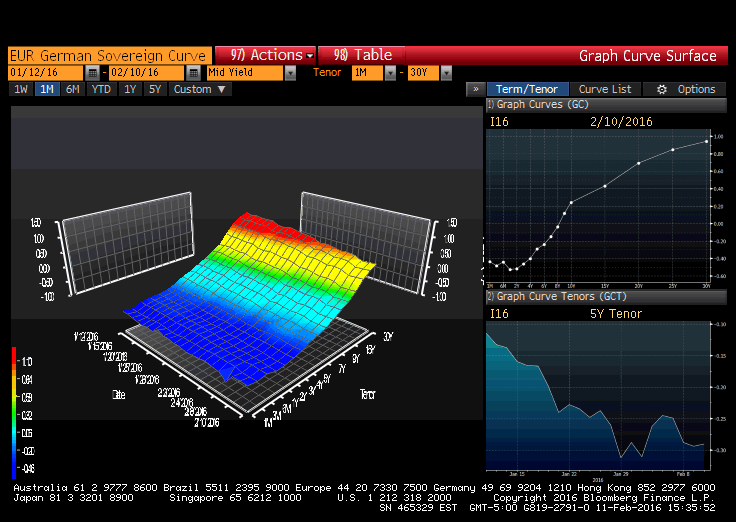The width and height of the screenshot is (736, 522).
Task: Open the start date calendar picker icon
Action: (x=92, y=73)
